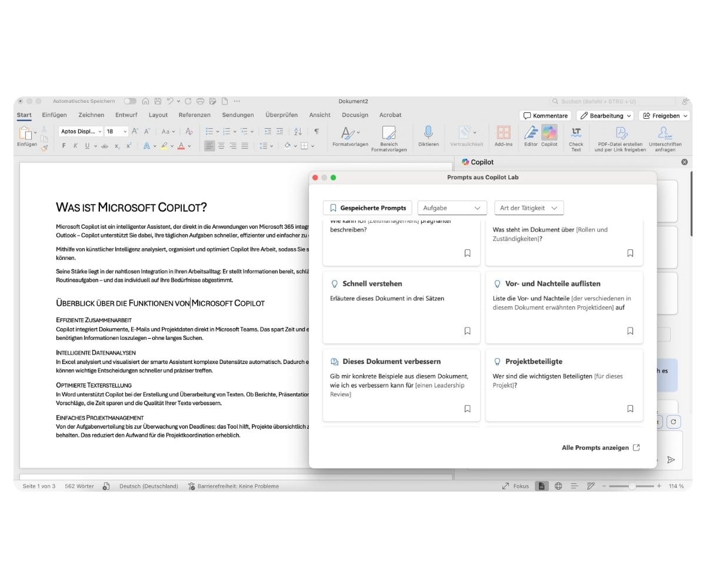Open the Entwurf ribbon tab
Image resolution: width=706 pixels, height=588 pixels.
pos(126,115)
